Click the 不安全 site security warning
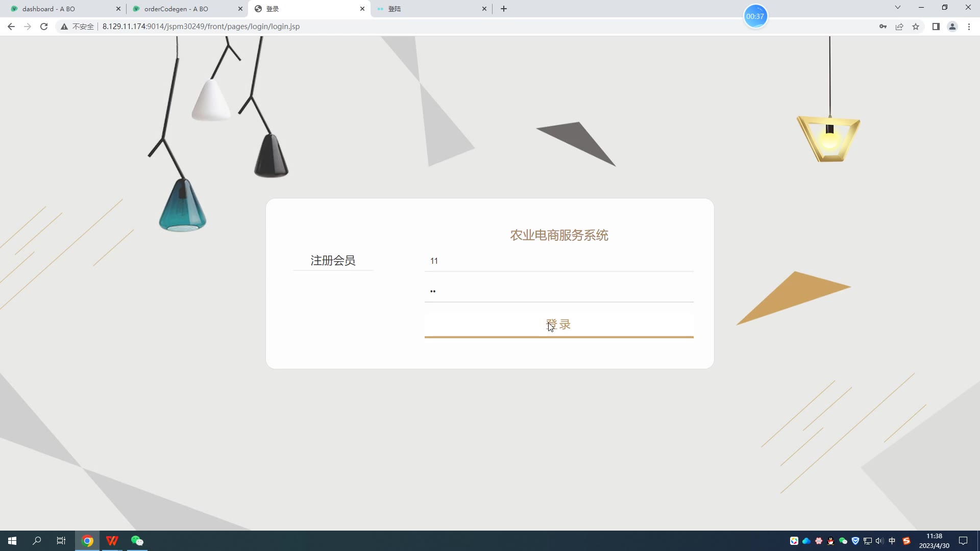 pos(78,27)
